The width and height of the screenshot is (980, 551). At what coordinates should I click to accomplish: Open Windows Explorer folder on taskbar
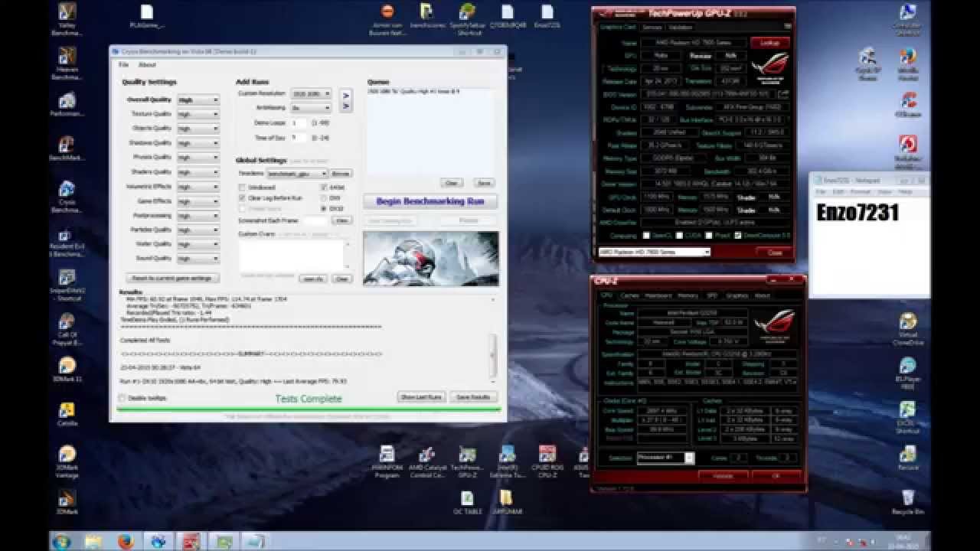pyautogui.click(x=93, y=541)
